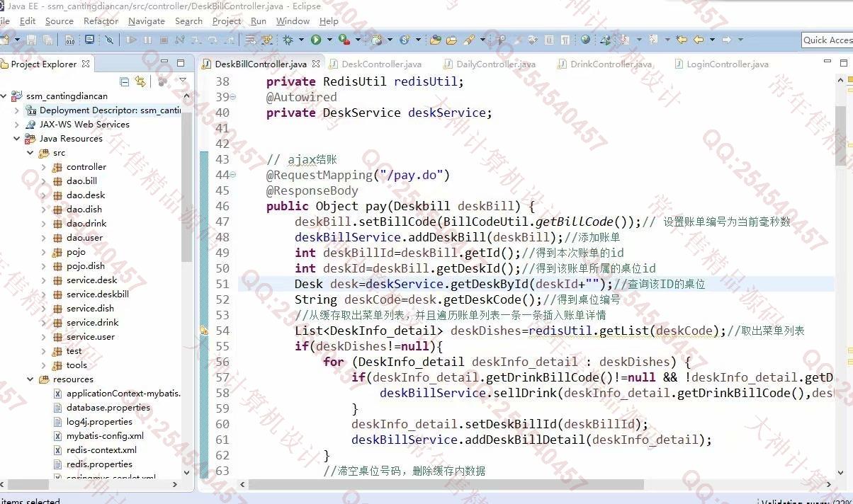Click the Open Web Browser globe icon
Image resolution: width=853 pixels, height=504 pixels.
(585, 40)
